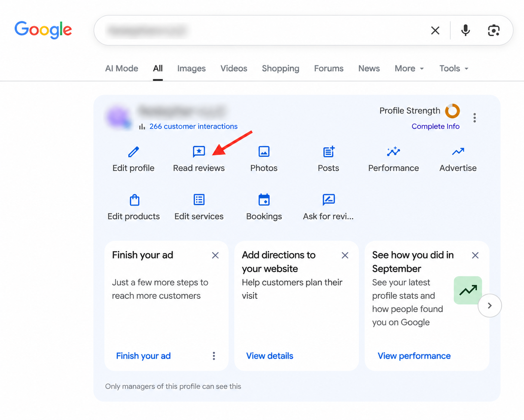Open the Posts icon

329,152
